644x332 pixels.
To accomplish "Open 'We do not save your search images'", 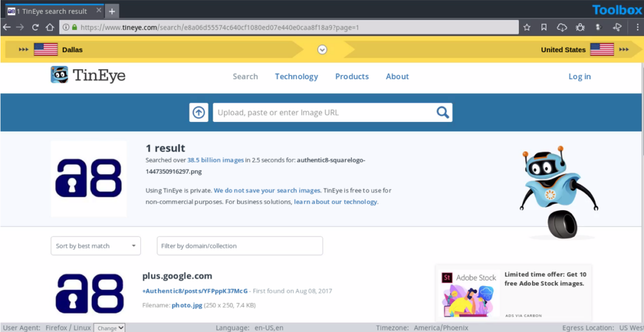I will point(267,191).
